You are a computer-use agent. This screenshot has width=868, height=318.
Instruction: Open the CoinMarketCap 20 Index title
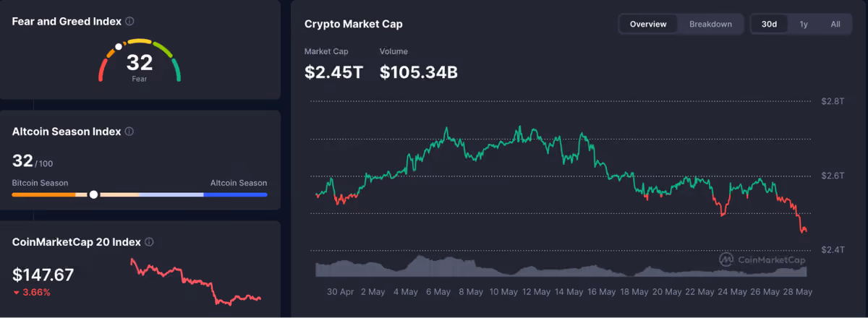pos(77,242)
